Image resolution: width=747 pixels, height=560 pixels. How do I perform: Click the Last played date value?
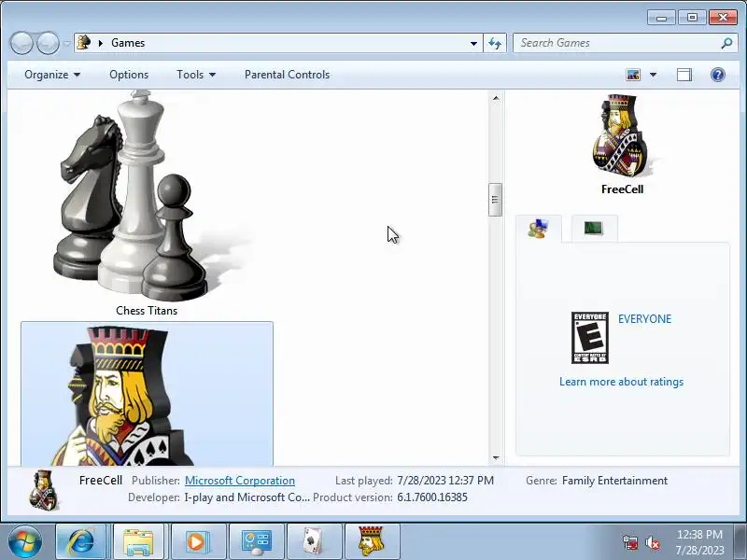[x=445, y=481]
